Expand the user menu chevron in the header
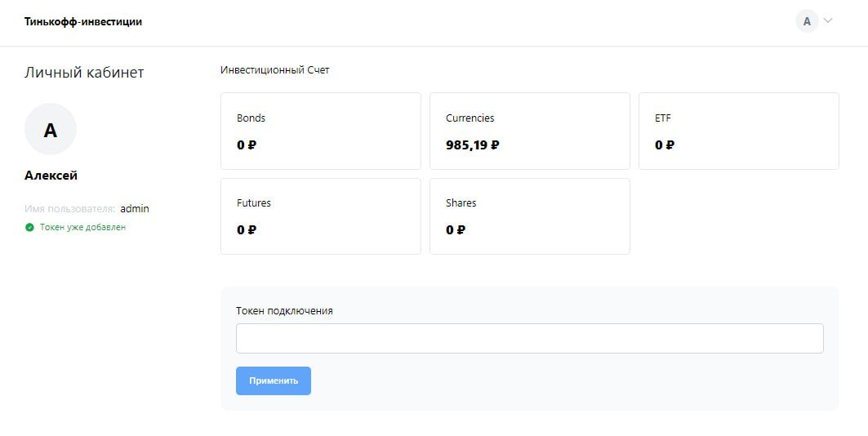This screenshot has height=436, width=868. 828,21
